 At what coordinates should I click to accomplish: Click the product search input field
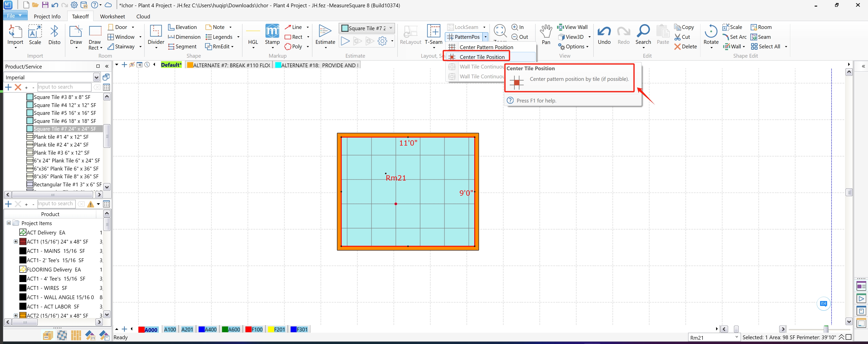click(64, 87)
